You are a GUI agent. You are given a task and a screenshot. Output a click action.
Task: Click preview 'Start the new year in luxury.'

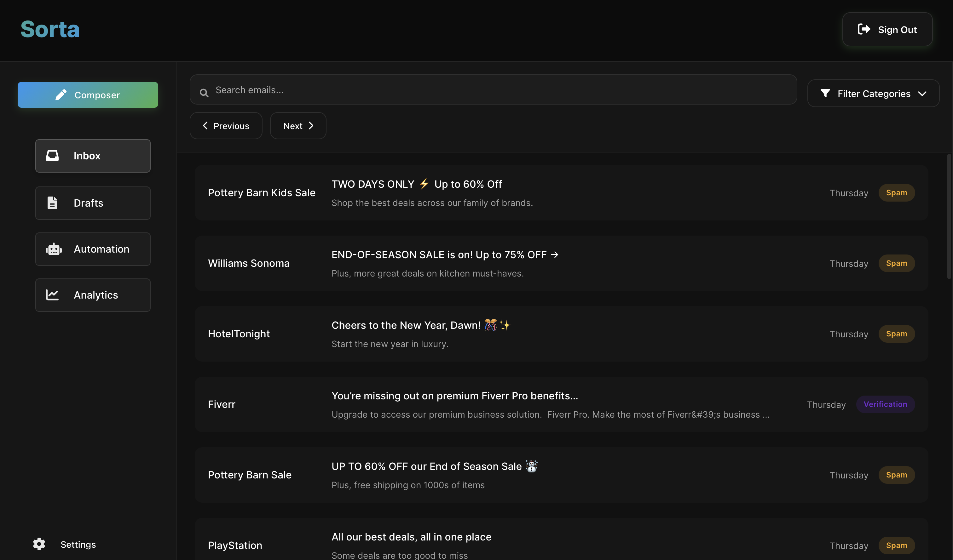click(390, 344)
